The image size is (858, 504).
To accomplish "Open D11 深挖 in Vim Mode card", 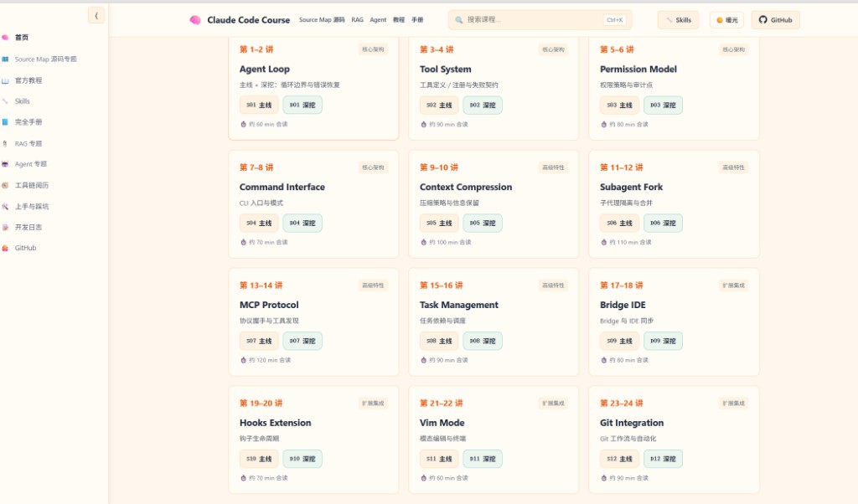I will pyautogui.click(x=483, y=459).
